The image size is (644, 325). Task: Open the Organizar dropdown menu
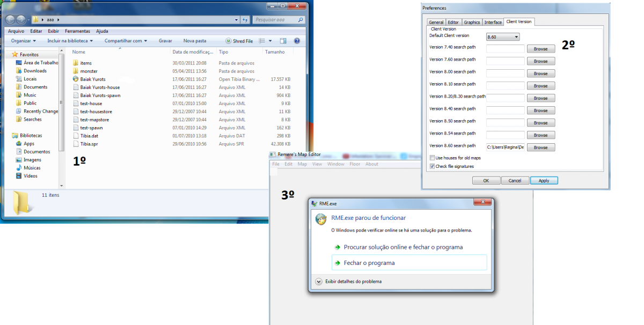click(x=24, y=41)
